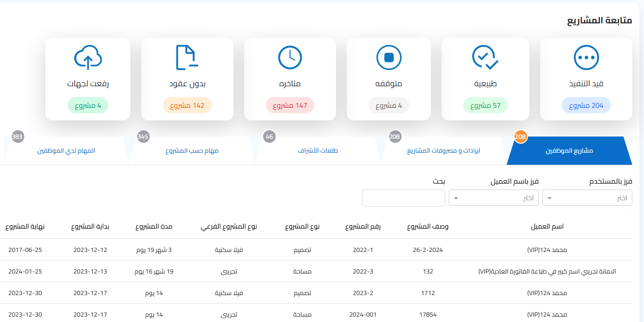Click description cell 132
The width and height of the screenshot is (644, 322).
pyautogui.click(x=428, y=271)
